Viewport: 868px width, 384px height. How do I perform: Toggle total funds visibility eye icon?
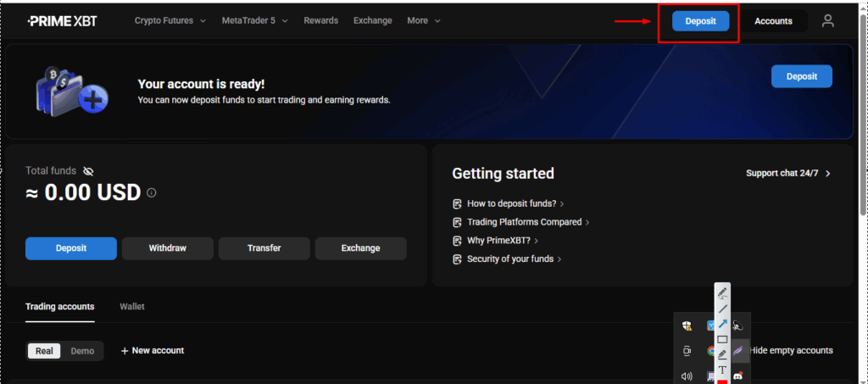click(88, 171)
